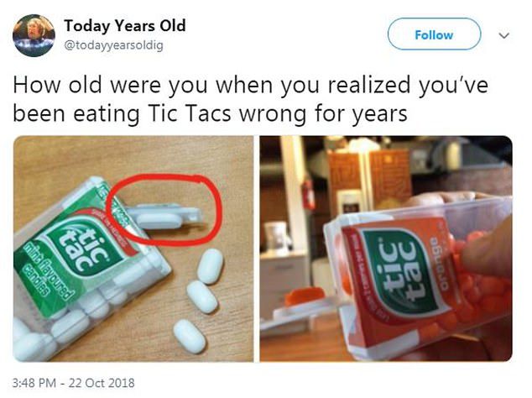Click the tic tac logo on orange box
Image resolution: width=532 pixels, height=398 pixels.
(x=400, y=270)
